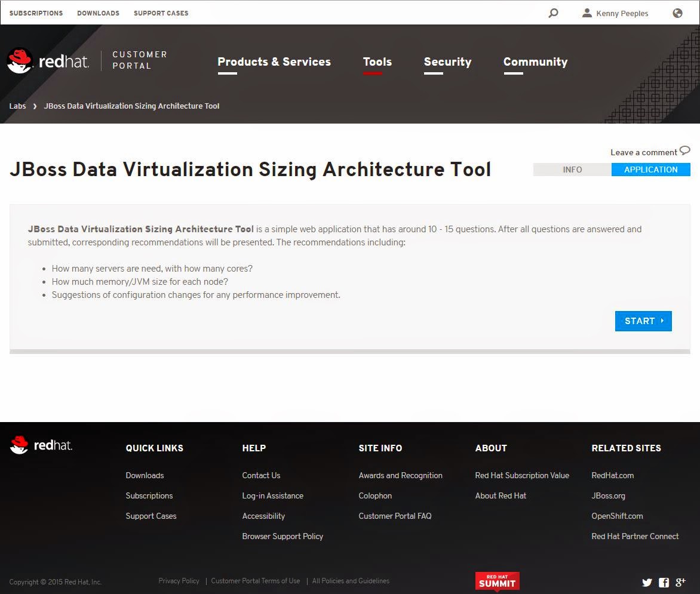This screenshot has width=700, height=594.
Task: Click JBoss Data Virtualization breadcrumb
Action: coord(131,106)
